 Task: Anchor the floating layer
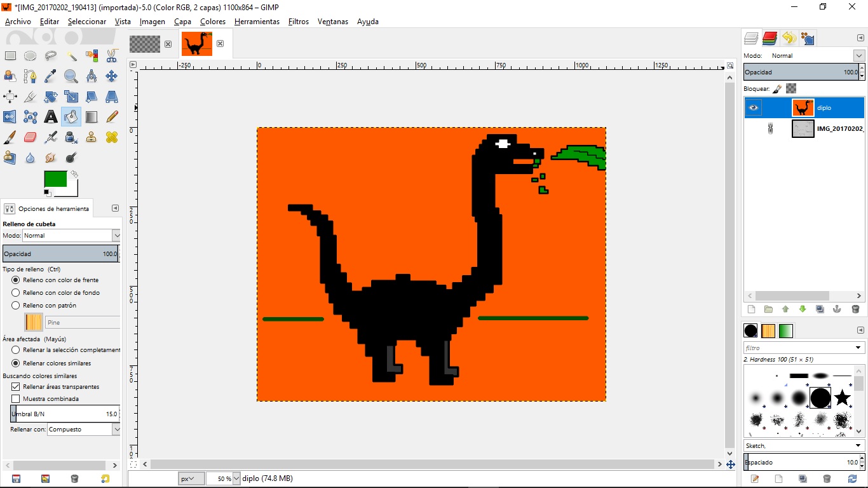837,309
